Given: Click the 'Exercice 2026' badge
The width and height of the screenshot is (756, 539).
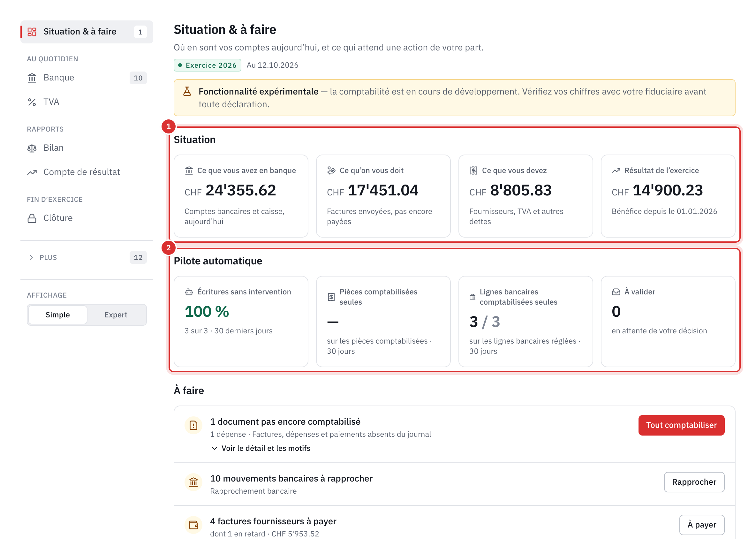Looking at the screenshot, I should click(208, 65).
